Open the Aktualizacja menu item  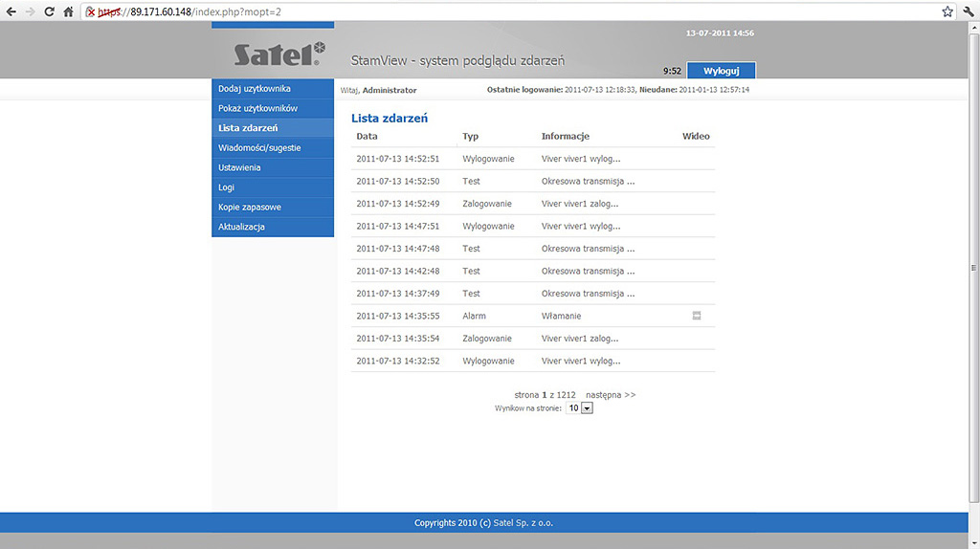click(241, 227)
